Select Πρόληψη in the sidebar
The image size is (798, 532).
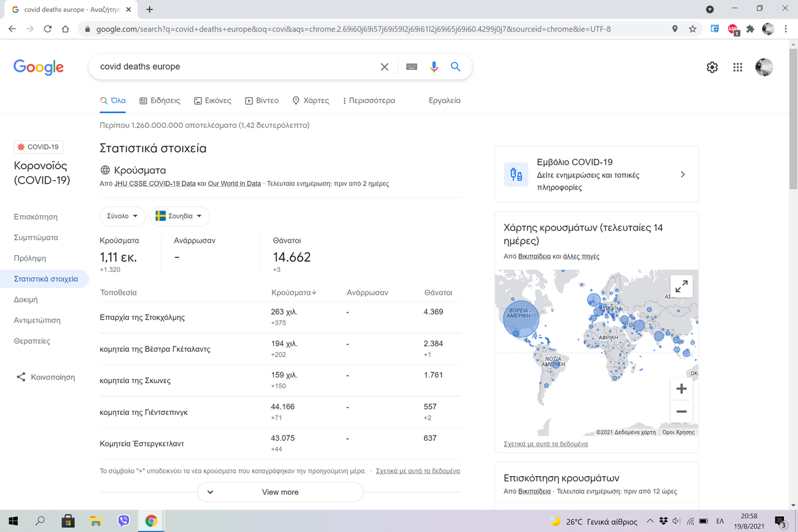point(30,258)
